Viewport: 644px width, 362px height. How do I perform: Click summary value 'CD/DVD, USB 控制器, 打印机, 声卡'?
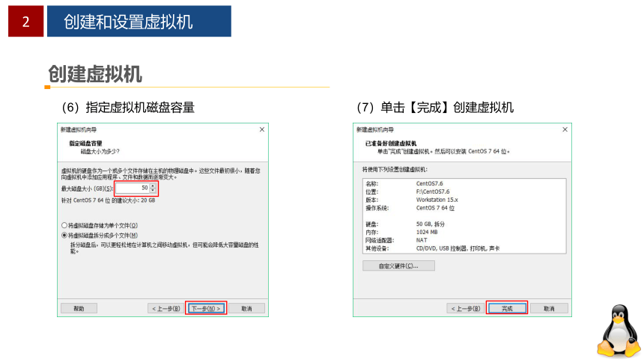coord(458,248)
